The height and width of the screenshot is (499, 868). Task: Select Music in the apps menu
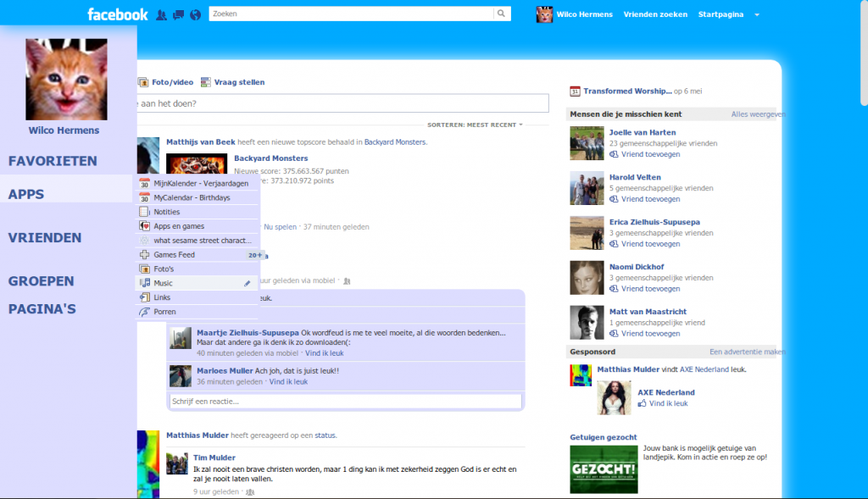click(x=198, y=283)
